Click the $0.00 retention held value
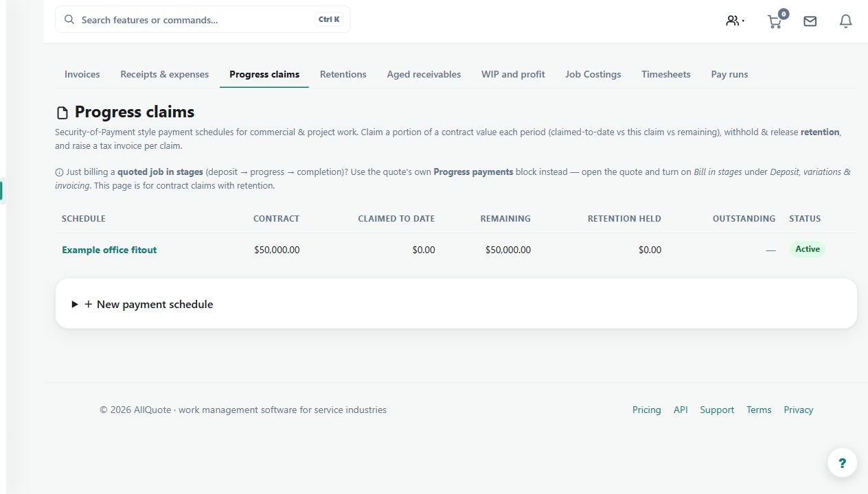Screen dimensions: 868x494 [x=650, y=250]
